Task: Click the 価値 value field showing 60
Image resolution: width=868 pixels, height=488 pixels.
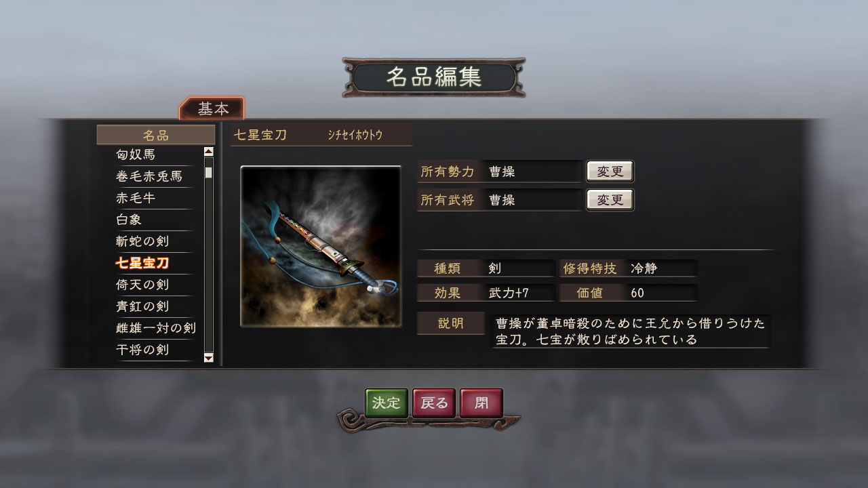Action: 662,293
